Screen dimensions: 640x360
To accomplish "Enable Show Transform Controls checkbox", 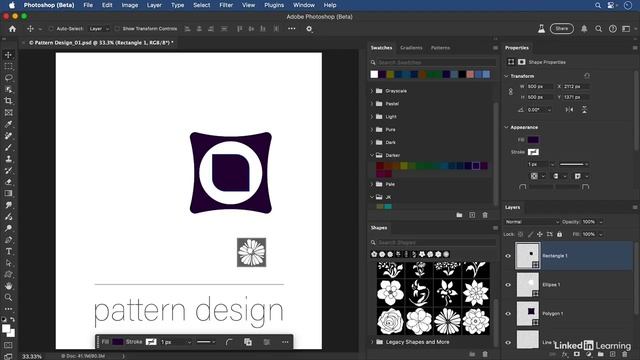I will tap(117, 29).
